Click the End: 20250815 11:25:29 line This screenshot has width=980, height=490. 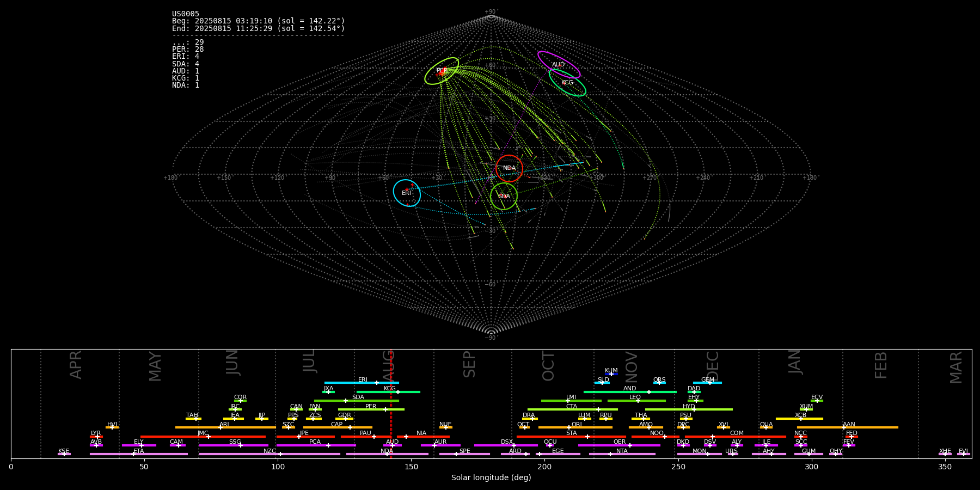tap(259, 28)
